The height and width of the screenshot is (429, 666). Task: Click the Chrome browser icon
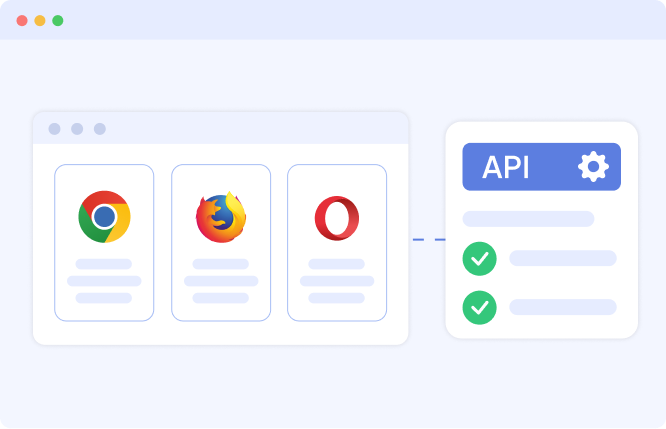pos(104,217)
